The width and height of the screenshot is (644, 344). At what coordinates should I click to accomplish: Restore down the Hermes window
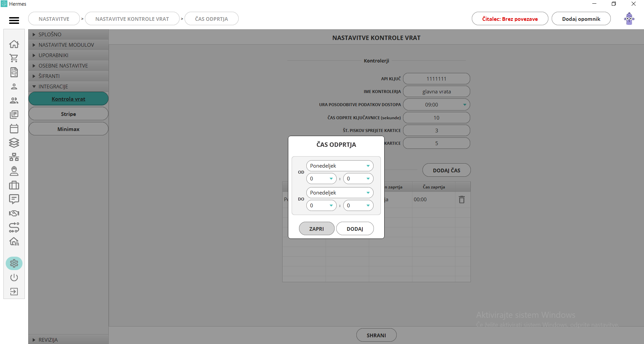(x=614, y=4)
